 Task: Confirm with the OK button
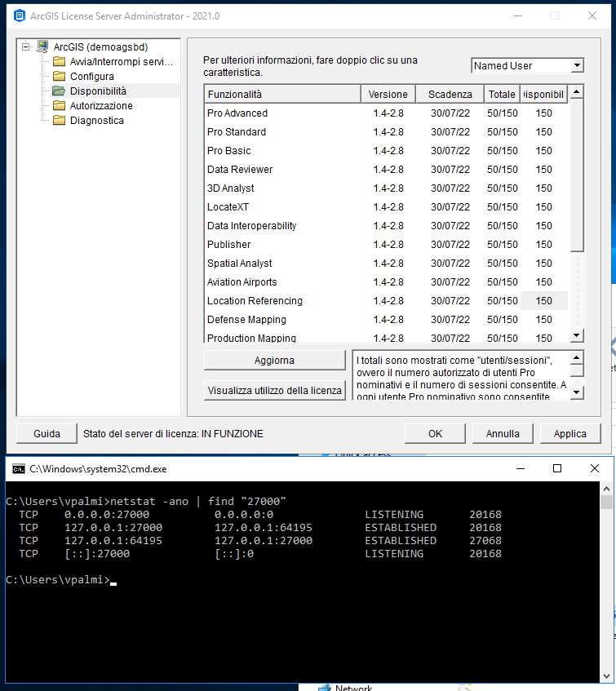click(x=435, y=434)
